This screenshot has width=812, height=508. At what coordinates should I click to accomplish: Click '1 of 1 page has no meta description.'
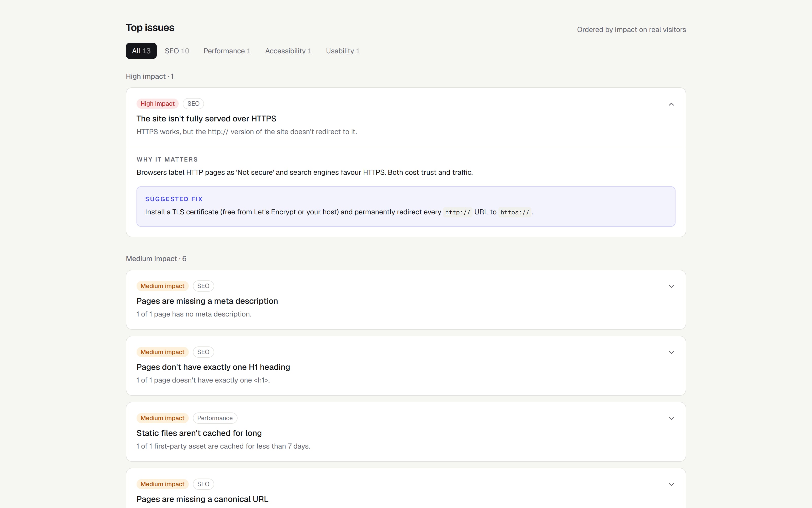tap(194, 314)
